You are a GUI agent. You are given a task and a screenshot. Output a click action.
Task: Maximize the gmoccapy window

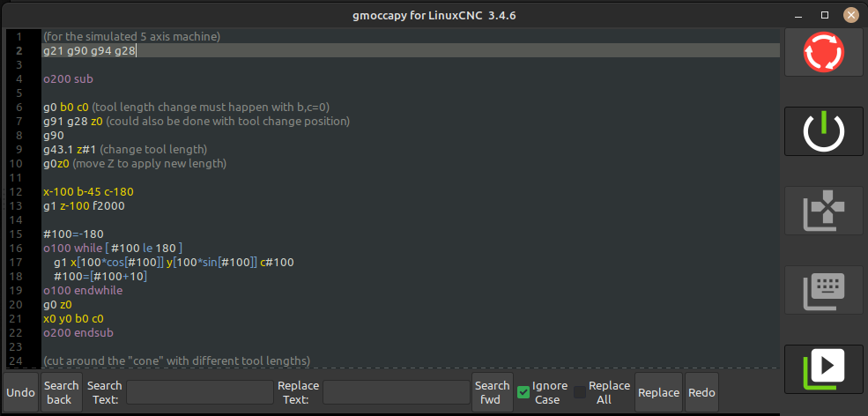click(x=825, y=15)
